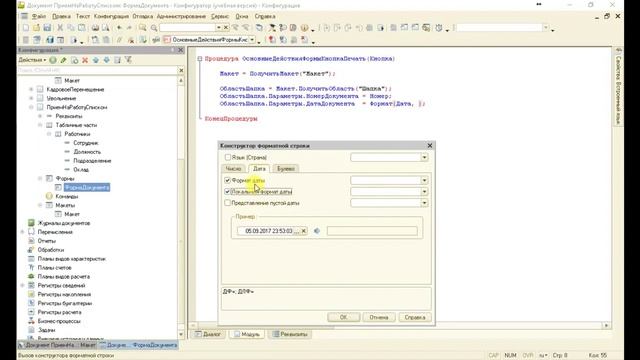Open the Диалог tab at bottom
The width and height of the screenshot is (640, 360).
coord(208,334)
